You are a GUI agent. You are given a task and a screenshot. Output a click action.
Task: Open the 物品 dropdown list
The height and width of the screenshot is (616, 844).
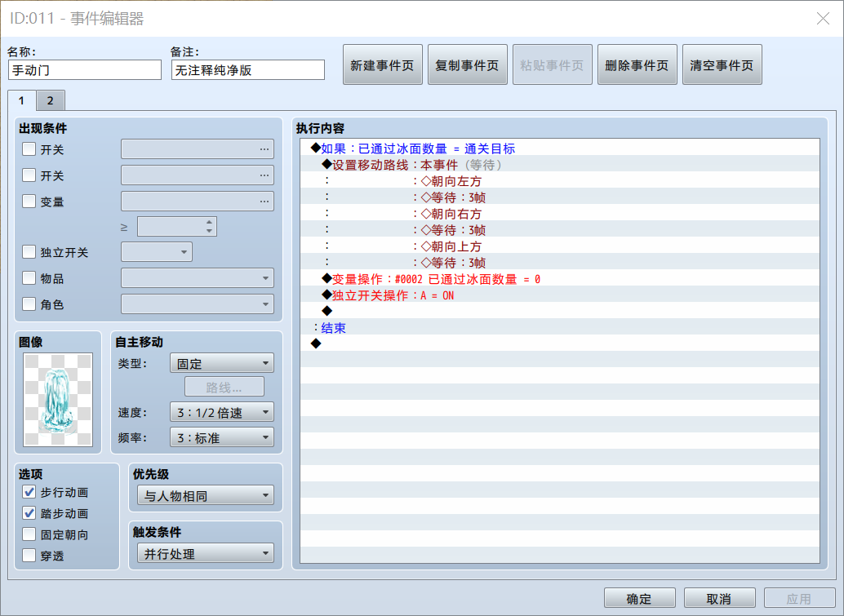click(198, 278)
